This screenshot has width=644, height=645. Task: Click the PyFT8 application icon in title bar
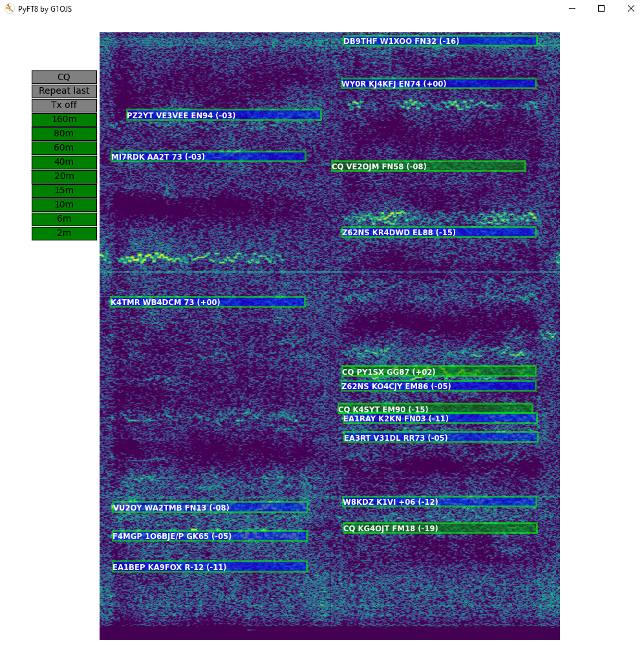[x=9, y=8]
